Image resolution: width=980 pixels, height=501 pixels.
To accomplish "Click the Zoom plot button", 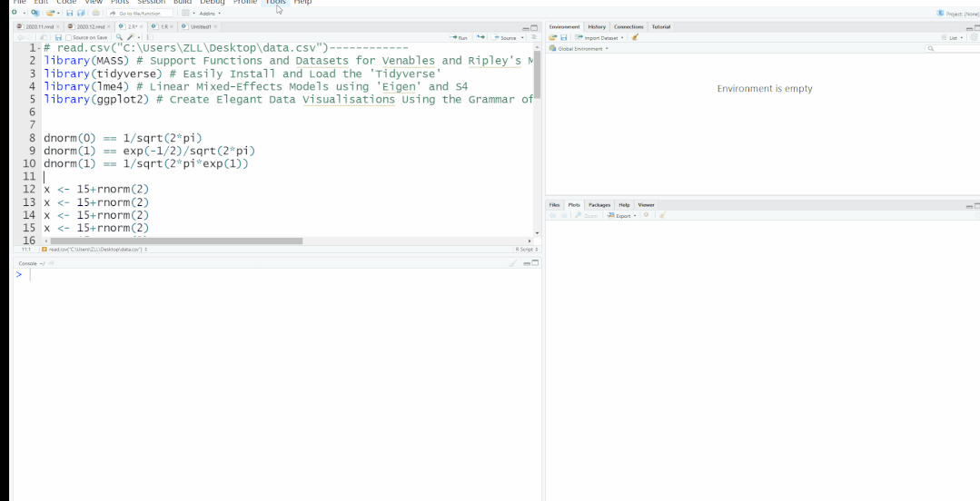I will (586, 215).
